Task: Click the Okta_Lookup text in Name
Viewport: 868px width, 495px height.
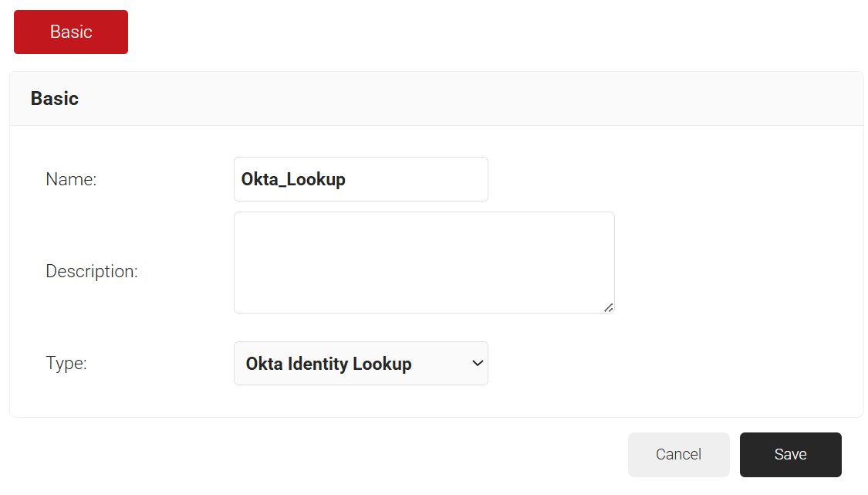Action: click(293, 179)
